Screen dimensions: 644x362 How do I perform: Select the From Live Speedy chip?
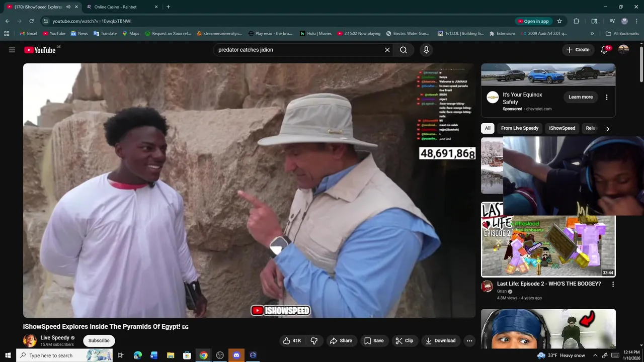click(520, 128)
